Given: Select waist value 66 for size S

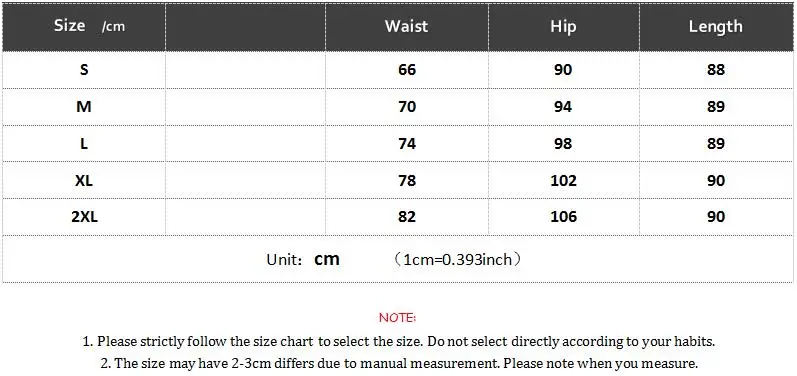Looking at the screenshot, I should (x=407, y=70).
